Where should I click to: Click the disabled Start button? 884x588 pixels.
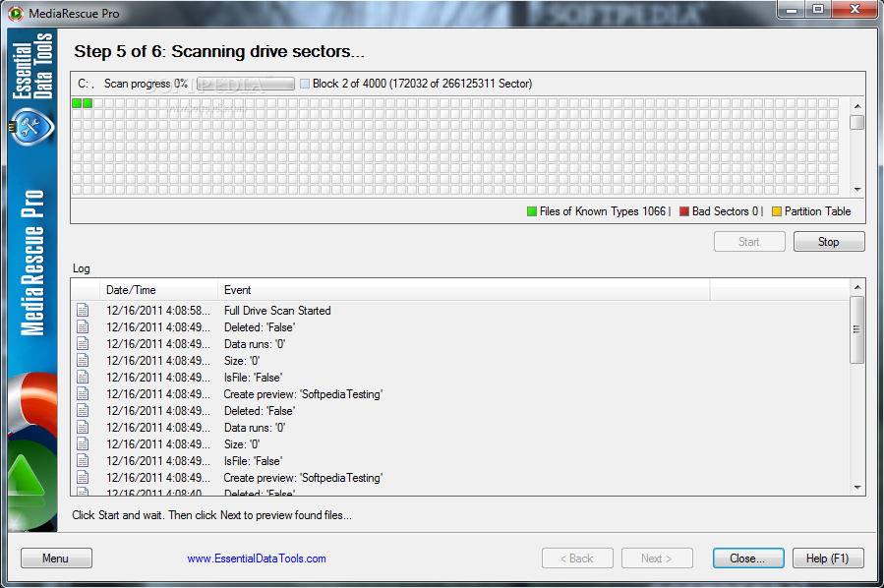(749, 242)
